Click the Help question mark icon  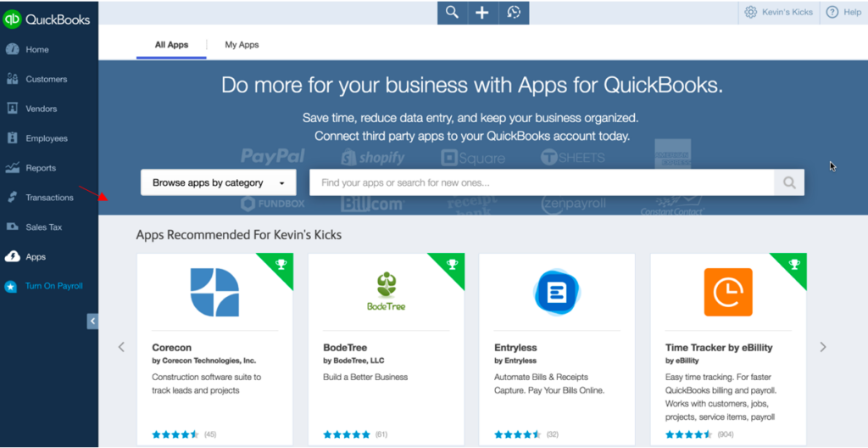(832, 12)
